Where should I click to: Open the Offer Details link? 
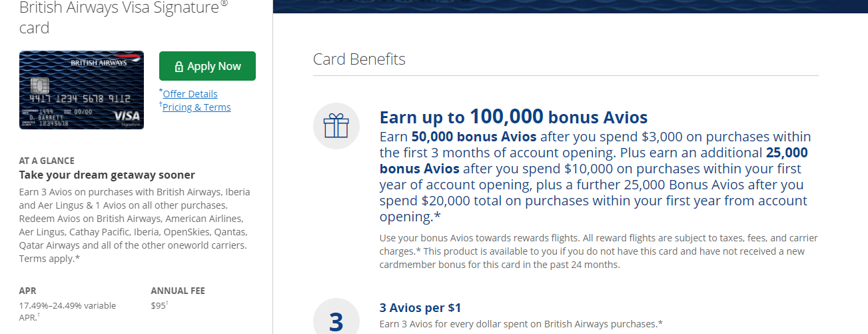pyautogui.click(x=190, y=93)
